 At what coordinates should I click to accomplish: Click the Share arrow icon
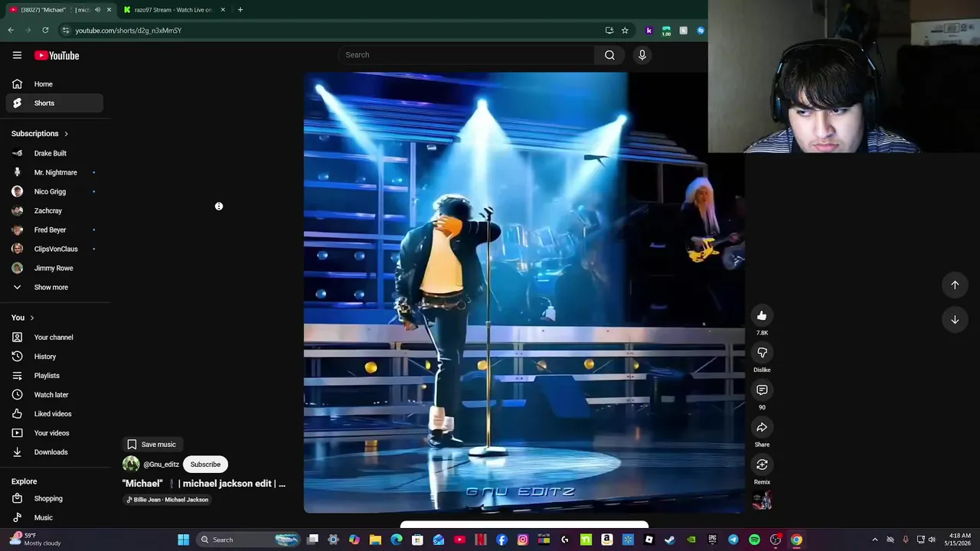click(x=762, y=428)
